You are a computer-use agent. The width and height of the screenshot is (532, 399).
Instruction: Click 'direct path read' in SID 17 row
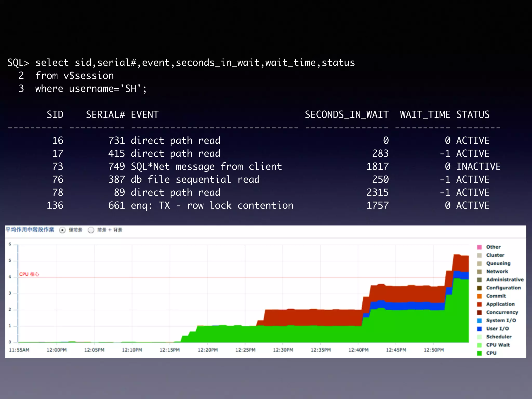(x=176, y=154)
